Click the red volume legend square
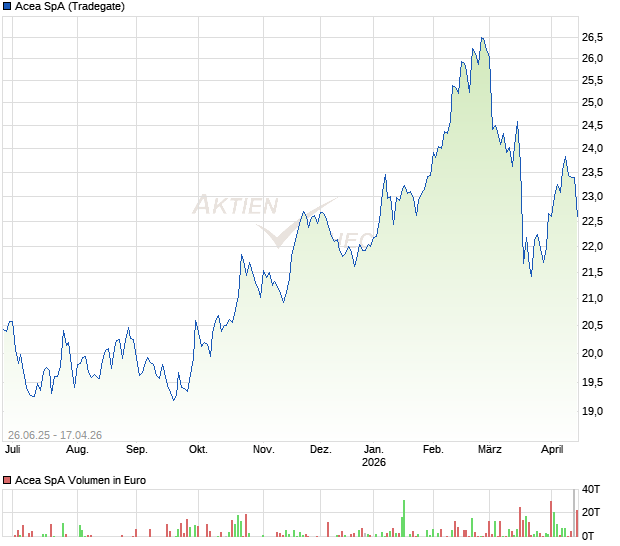This screenshot has height=546, width=620. click(x=7, y=480)
